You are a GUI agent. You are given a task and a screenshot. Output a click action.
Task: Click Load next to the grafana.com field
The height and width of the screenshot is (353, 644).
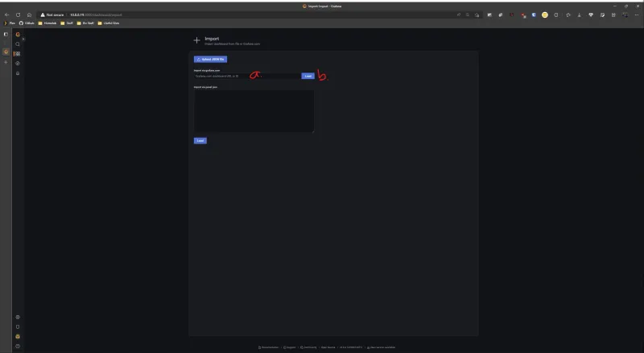[x=308, y=76]
